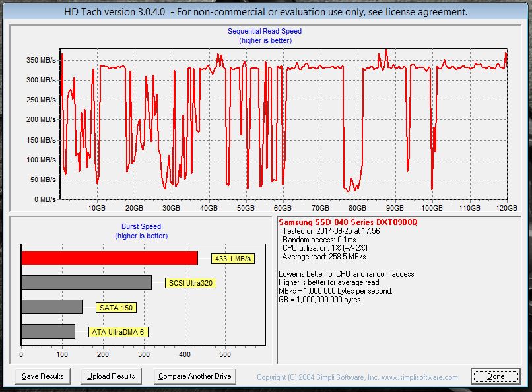
Task: Click "(higher is better)" under Sequential Read Speed
Action: click(x=265, y=40)
